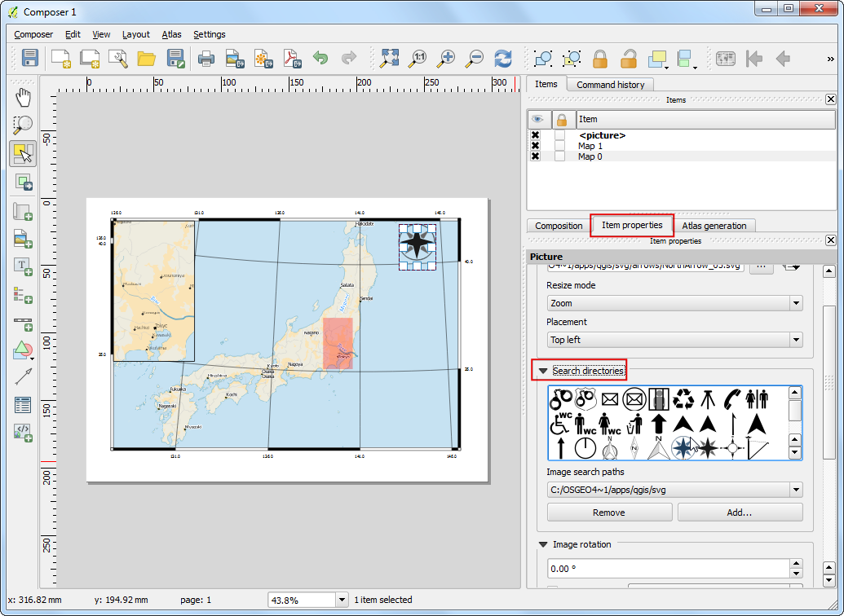The height and width of the screenshot is (616, 844).
Task: Click the image rotation value field
Action: coord(669,569)
